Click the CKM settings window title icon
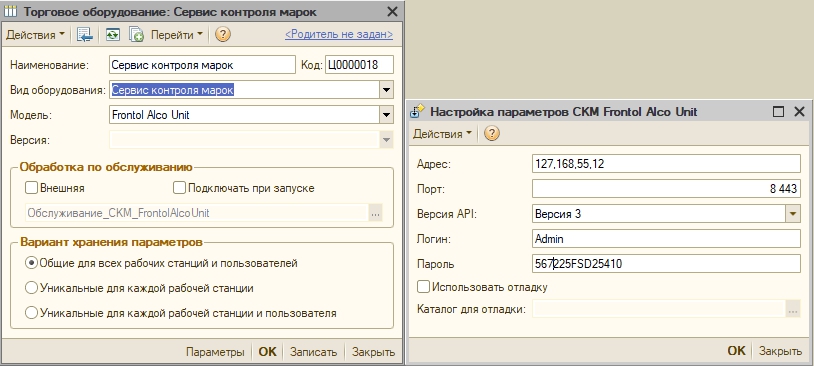The image size is (814, 366). (417, 111)
